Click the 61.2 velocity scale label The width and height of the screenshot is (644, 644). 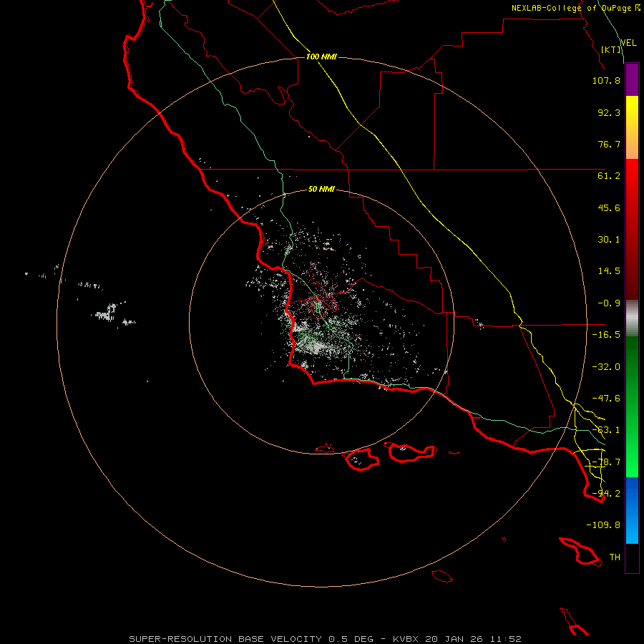(609, 176)
